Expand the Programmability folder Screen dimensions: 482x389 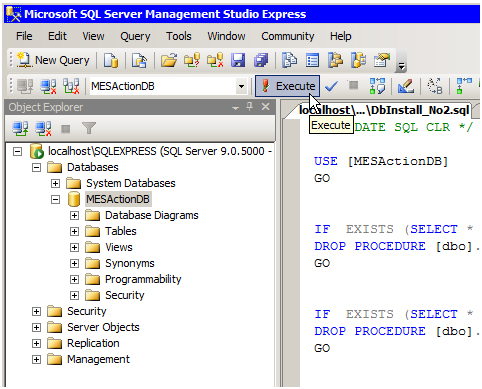click(74, 279)
